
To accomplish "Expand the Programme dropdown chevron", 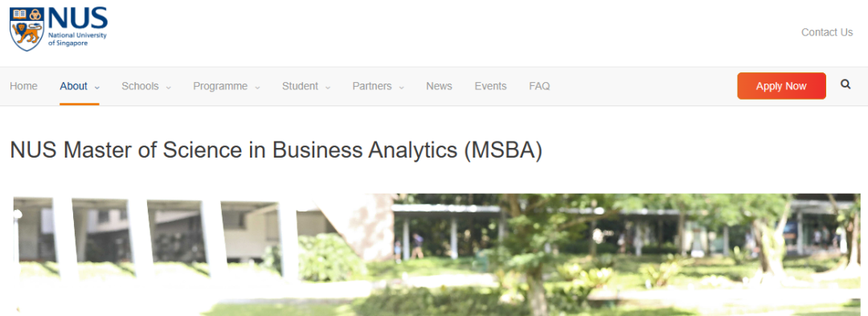I will [257, 88].
